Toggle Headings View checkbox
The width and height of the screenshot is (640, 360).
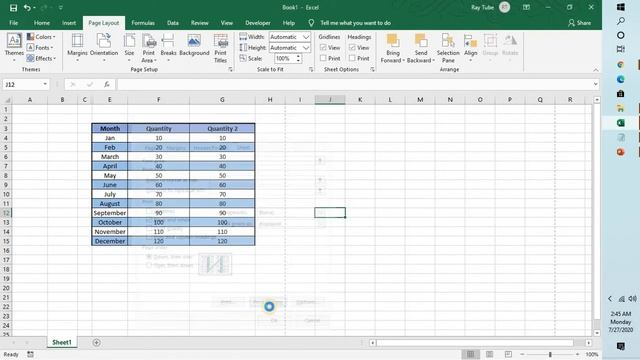point(352,48)
